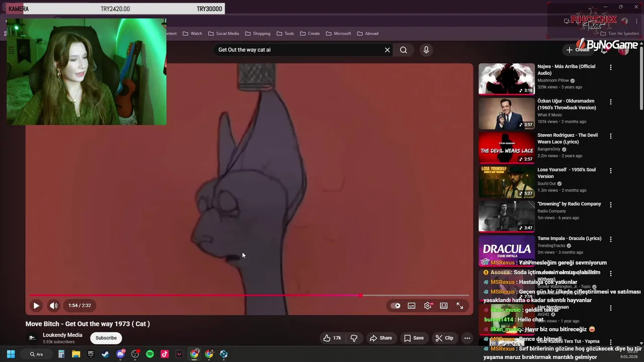The width and height of the screenshot is (644, 362).
Task: Clear the search box with the X icon
Action: point(387,50)
